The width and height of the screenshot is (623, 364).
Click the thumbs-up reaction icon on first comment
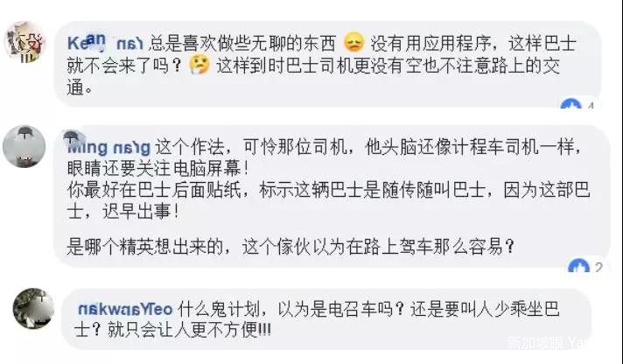(571, 104)
